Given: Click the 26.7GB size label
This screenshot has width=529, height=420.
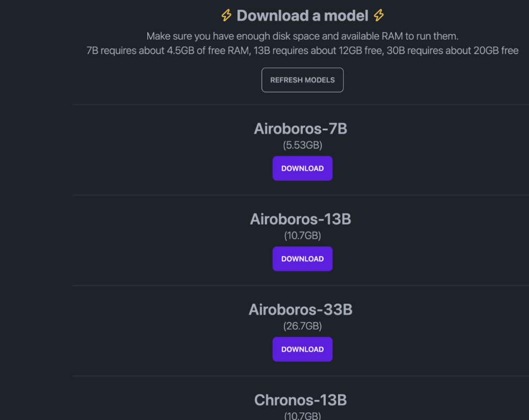Looking at the screenshot, I should [x=302, y=326].
